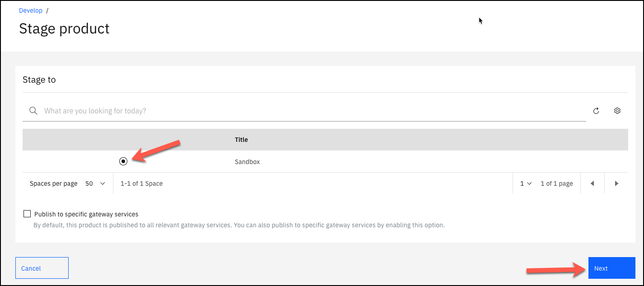Go to next page arrow

[x=616, y=183]
